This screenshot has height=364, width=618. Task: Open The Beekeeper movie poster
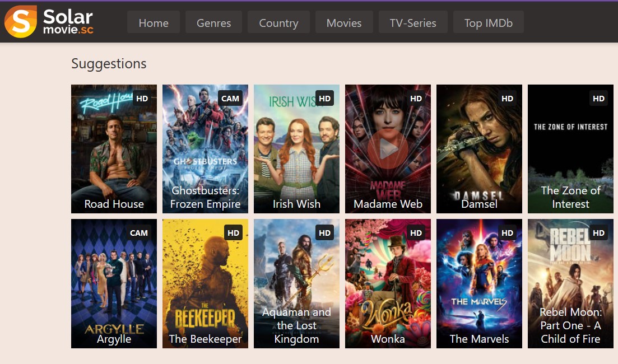tap(205, 283)
